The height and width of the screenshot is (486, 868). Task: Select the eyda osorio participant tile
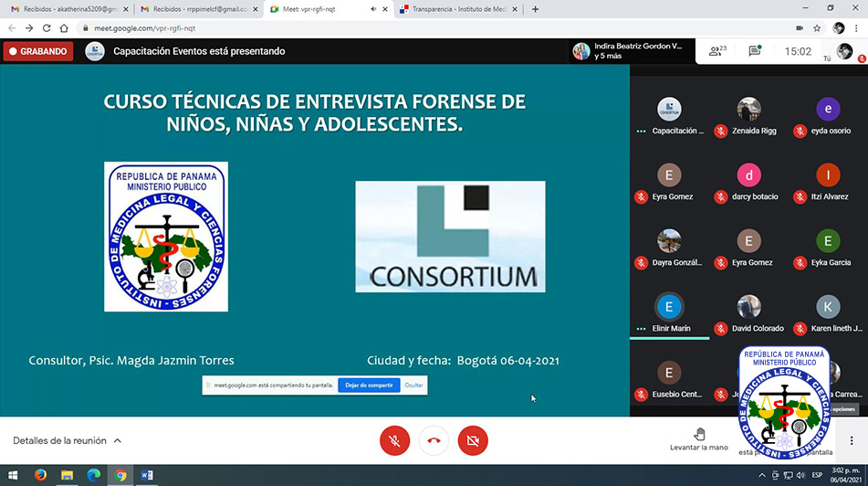828,116
